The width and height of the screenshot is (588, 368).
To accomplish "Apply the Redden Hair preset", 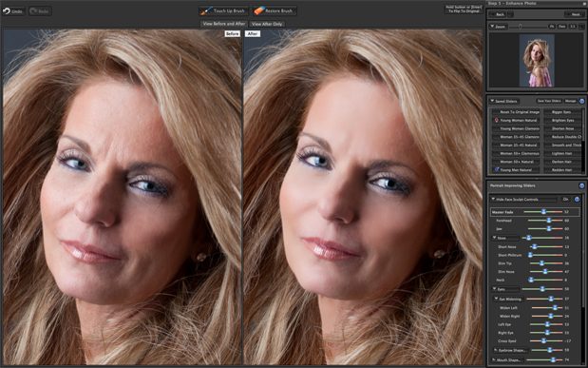I will (x=561, y=169).
